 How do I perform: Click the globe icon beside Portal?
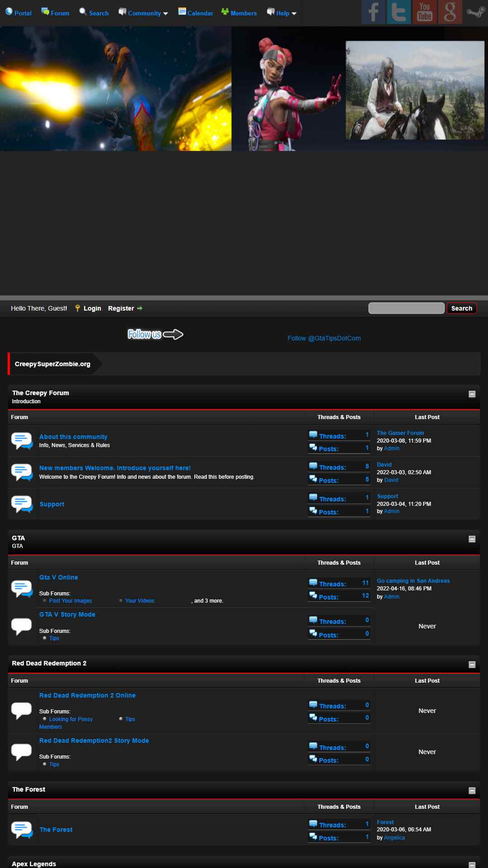(9, 11)
